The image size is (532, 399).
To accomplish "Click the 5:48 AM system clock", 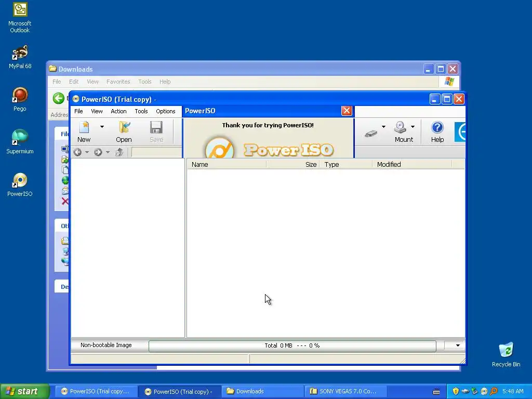I will [x=513, y=391].
